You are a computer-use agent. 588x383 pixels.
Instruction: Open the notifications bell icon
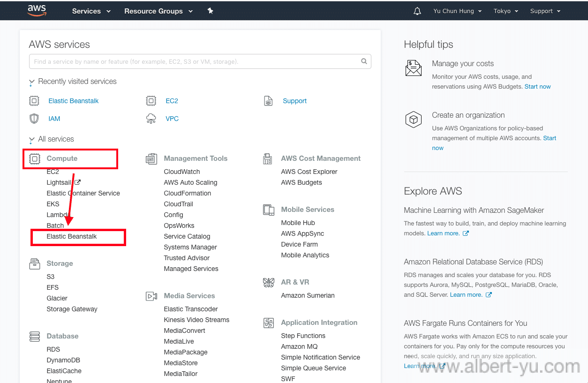tap(417, 11)
